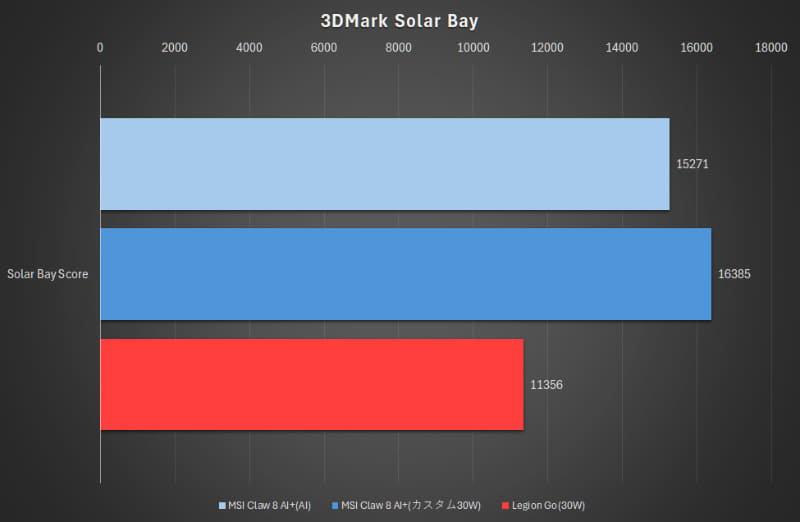Click the data label 11356

coord(546,385)
